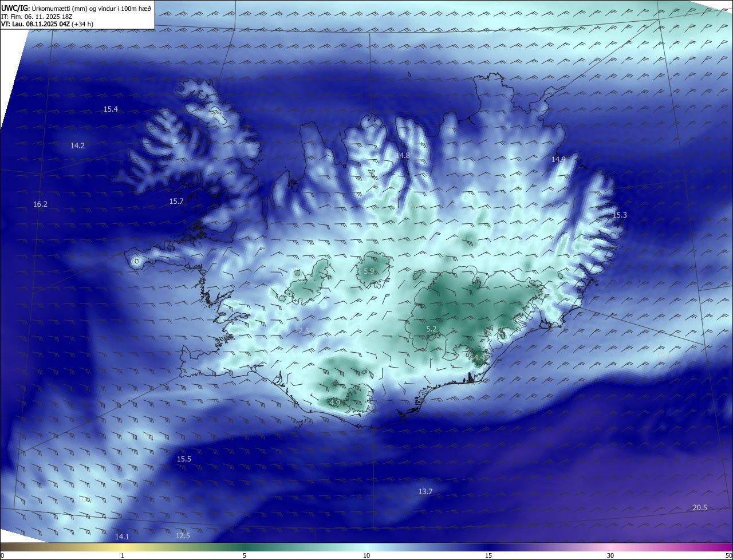Viewport: 733px width, 560px height.
Task: Click the 15.3 value label off the east coast
Action: [620, 215]
